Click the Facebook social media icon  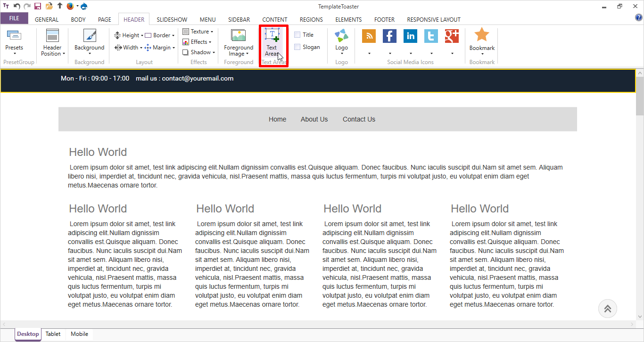[x=389, y=36]
